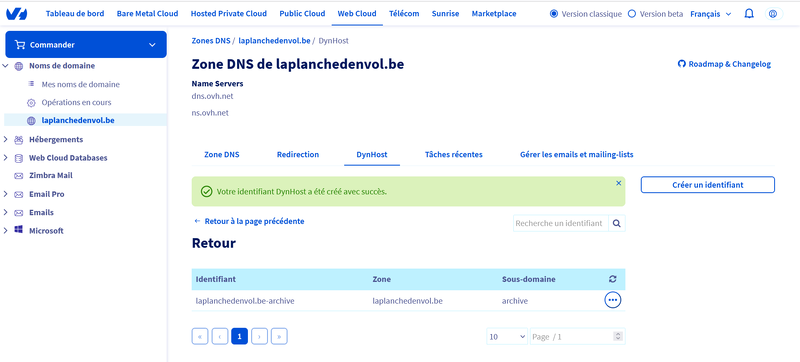Screen dimensions: 800x362
Task: Expand the Commander dropdown button
Action: click(x=86, y=44)
